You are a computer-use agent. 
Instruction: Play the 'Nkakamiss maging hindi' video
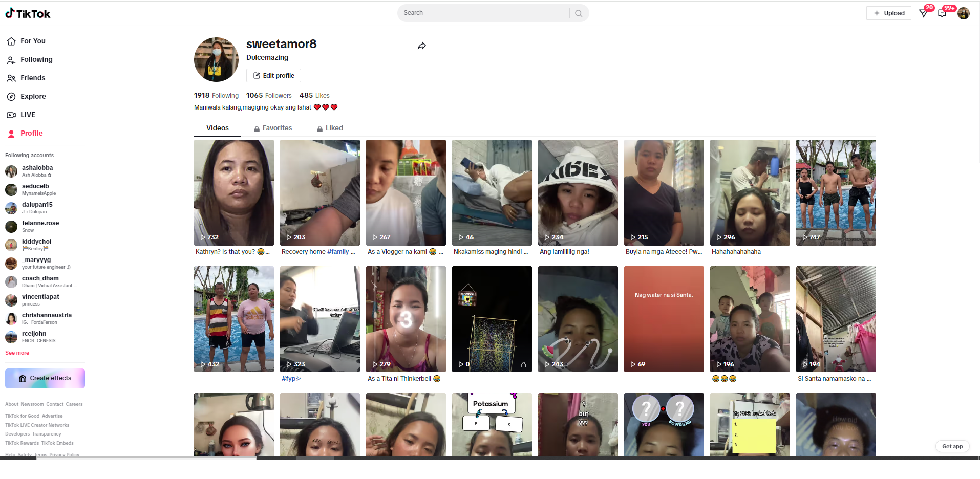pyautogui.click(x=492, y=192)
